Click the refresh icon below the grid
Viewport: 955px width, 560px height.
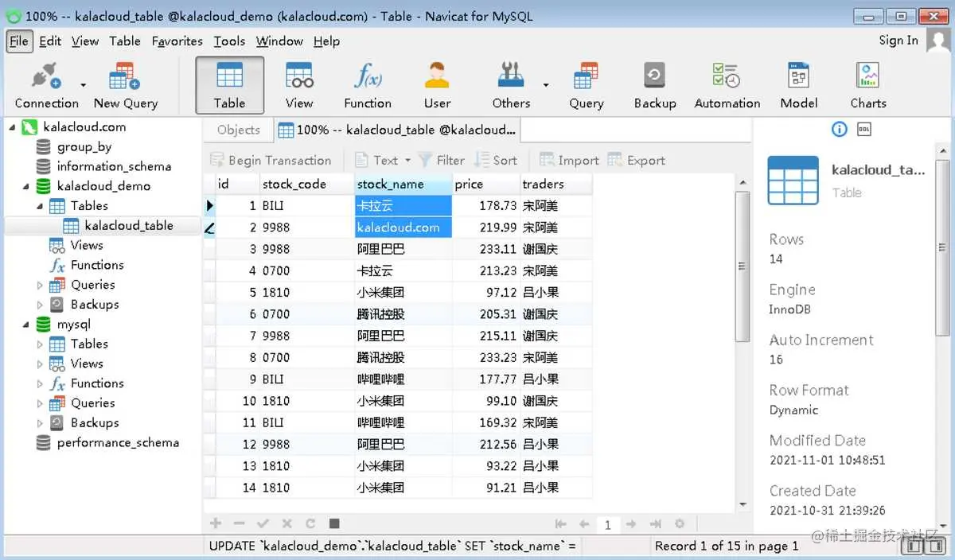310,523
